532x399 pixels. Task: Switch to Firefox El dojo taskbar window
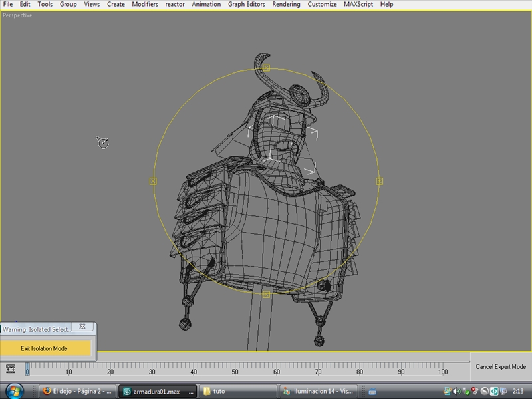pyautogui.click(x=77, y=391)
